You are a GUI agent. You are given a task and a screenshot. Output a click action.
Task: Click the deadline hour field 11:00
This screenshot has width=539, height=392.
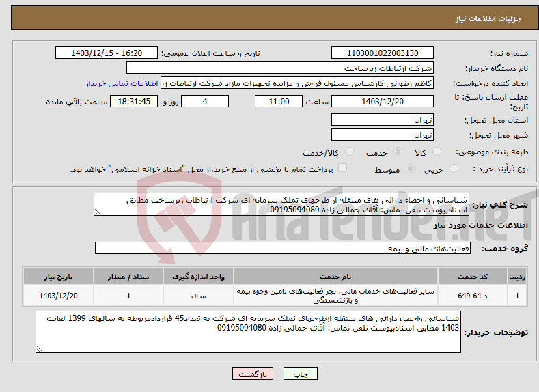(279, 101)
